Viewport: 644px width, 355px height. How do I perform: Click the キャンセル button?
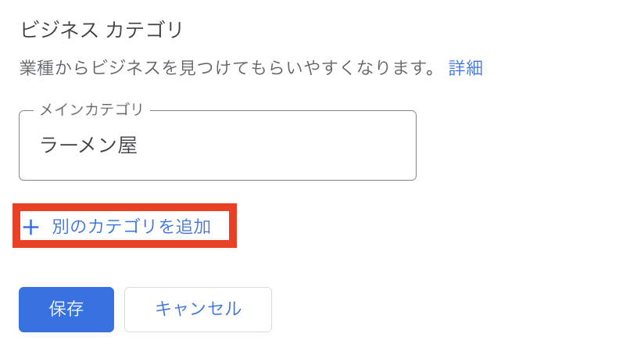pyautogui.click(x=198, y=309)
